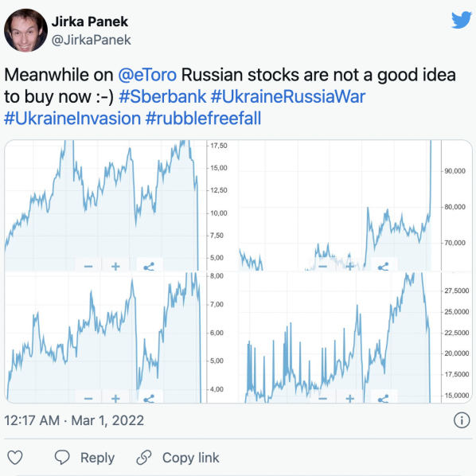This screenshot has height=476, width=476.
Task: Open the #Sberbank hashtag
Action: pyautogui.click(x=162, y=96)
